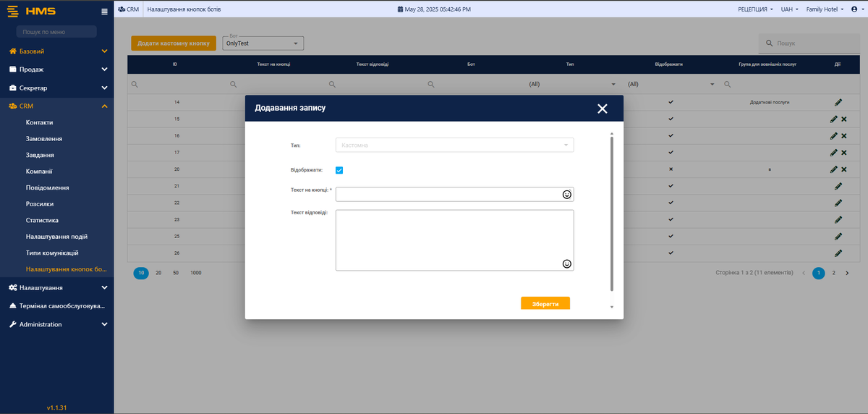Open the 'Тип' dropdown in dialog
The height and width of the screenshot is (414, 868).
point(454,145)
